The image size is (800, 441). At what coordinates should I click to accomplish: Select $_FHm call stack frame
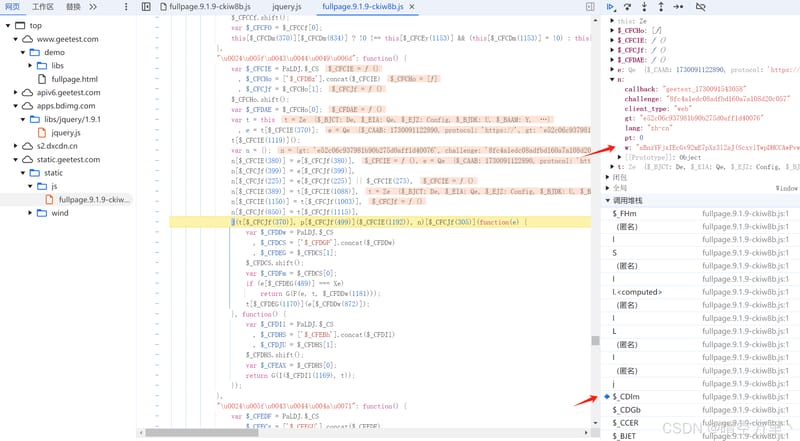tap(701, 213)
